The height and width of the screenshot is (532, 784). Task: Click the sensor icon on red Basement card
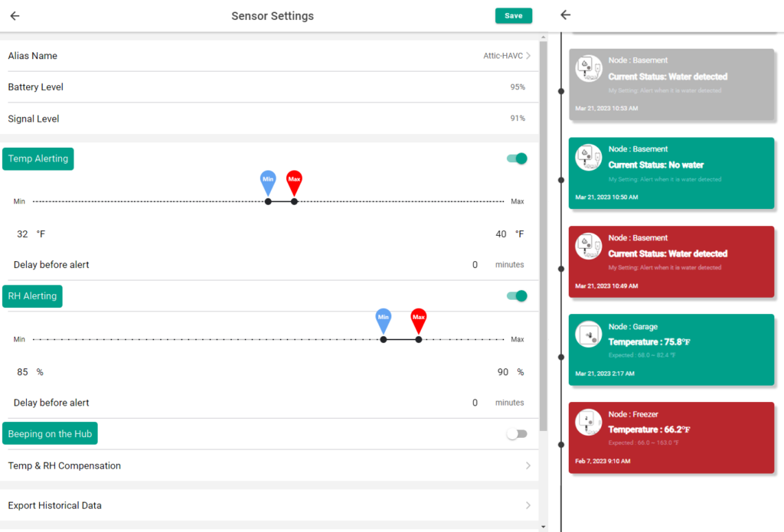pos(589,246)
